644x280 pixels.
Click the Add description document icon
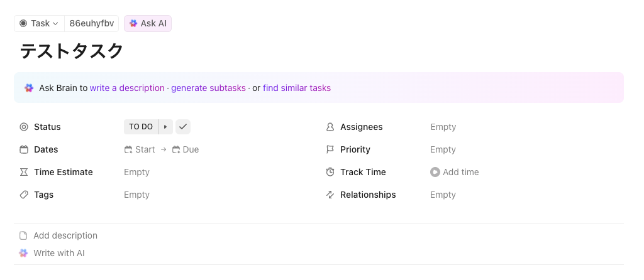[x=24, y=235]
